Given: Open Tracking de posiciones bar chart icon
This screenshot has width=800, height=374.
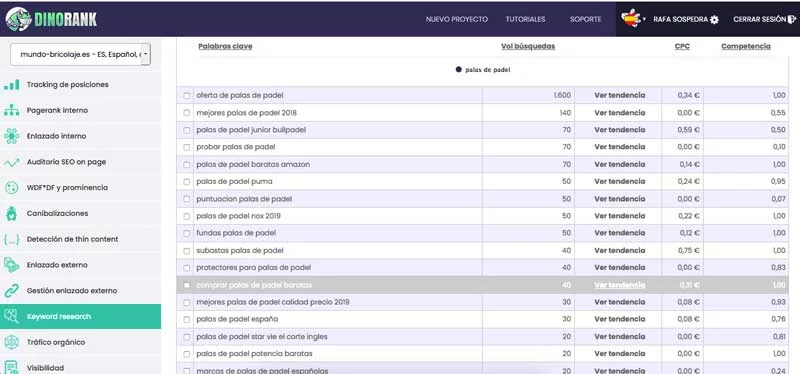Looking at the screenshot, I should point(11,85).
